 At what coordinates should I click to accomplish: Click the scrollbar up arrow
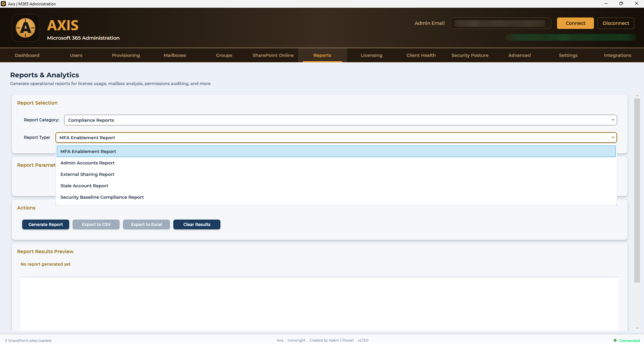tap(637, 96)
